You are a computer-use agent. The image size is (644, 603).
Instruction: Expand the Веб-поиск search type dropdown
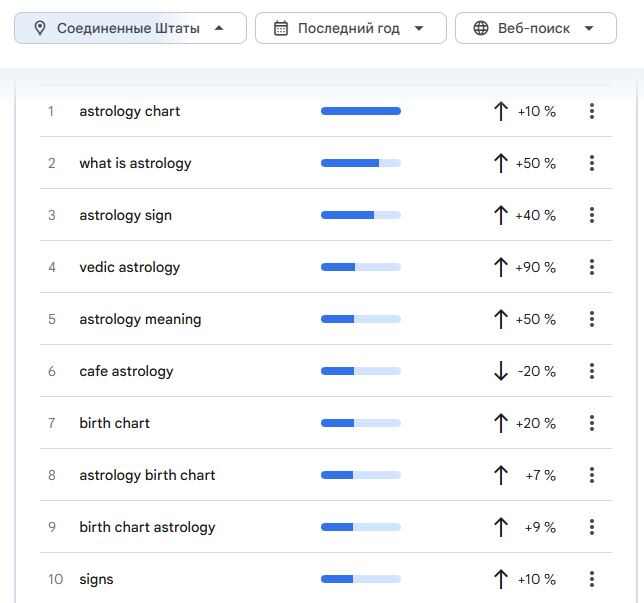point(536,28)
